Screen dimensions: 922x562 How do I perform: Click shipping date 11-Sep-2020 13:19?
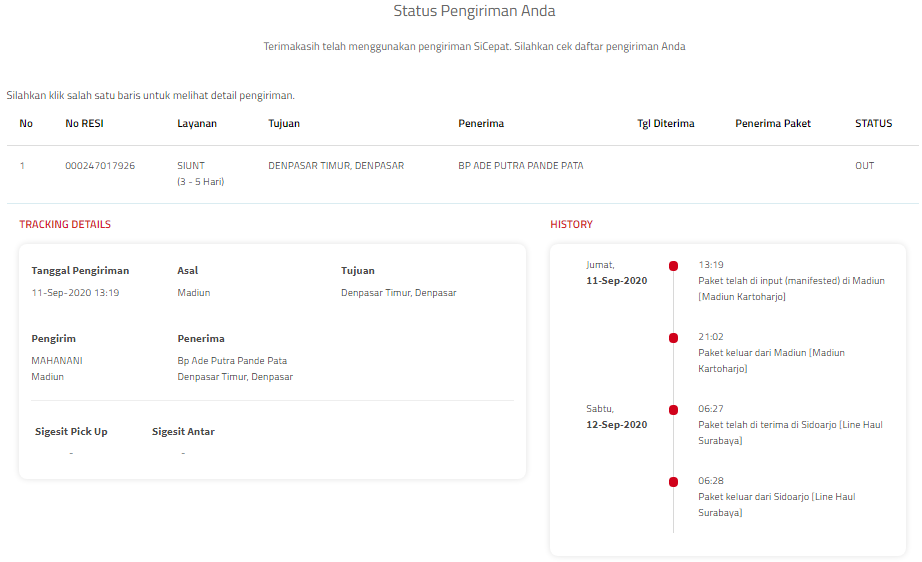[x=75, y=293]
